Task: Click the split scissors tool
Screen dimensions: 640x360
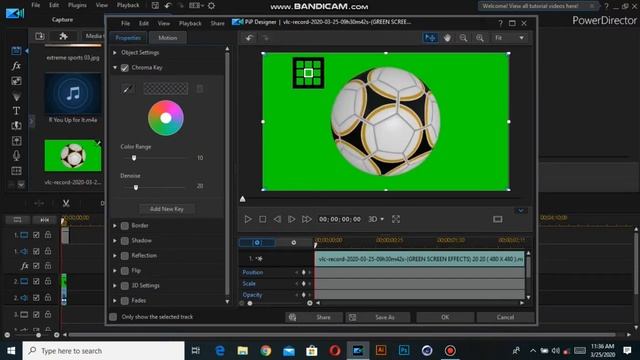Action: click(66, 203)
